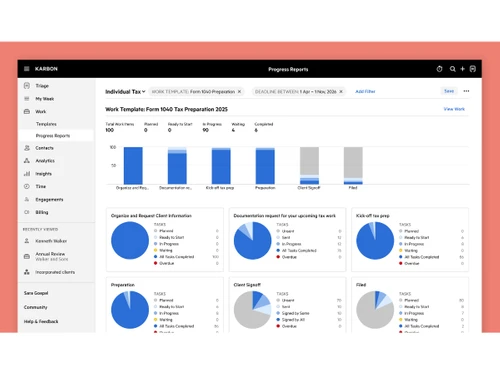Click the Work briefcase icon in sidebar
500x375 pixels.
coord(27,111)
